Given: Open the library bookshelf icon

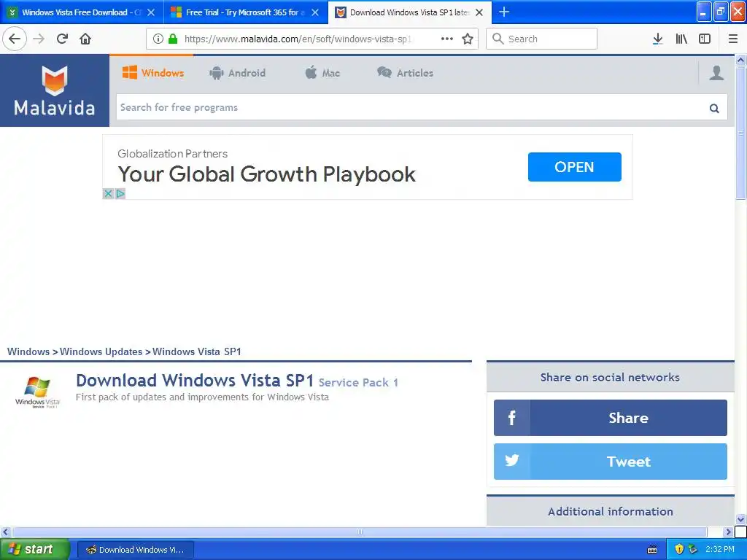Looking at the screenshot, I should (681, 39).
